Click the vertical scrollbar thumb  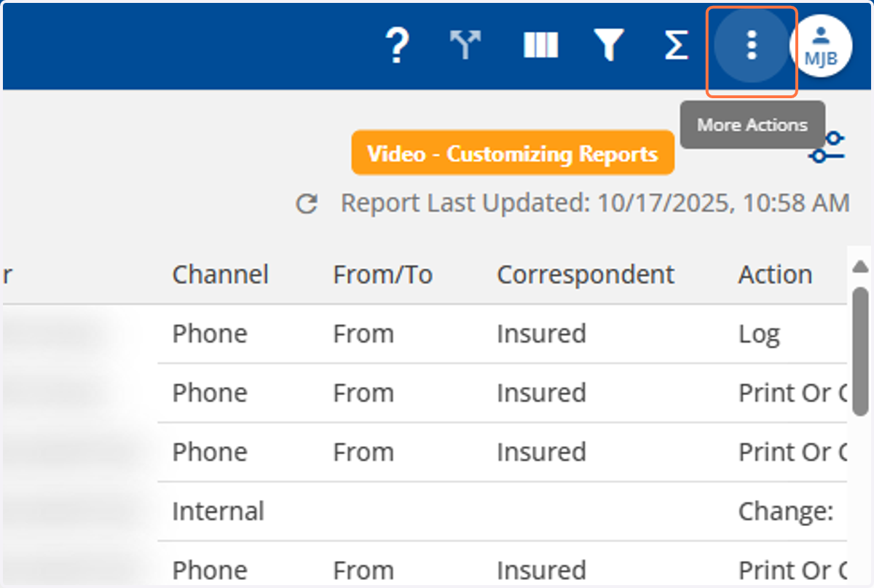pyautogui.click(x=860, y=351)
